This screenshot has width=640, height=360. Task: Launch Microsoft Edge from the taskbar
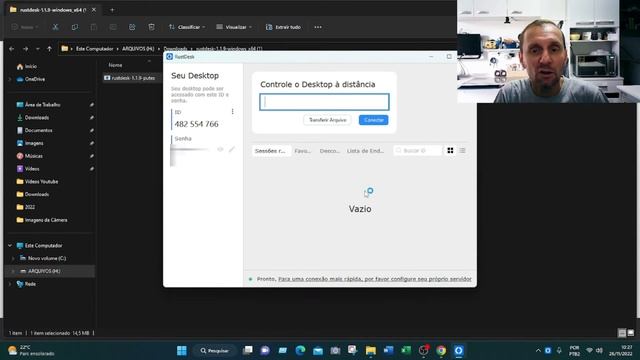click(300, 350)
